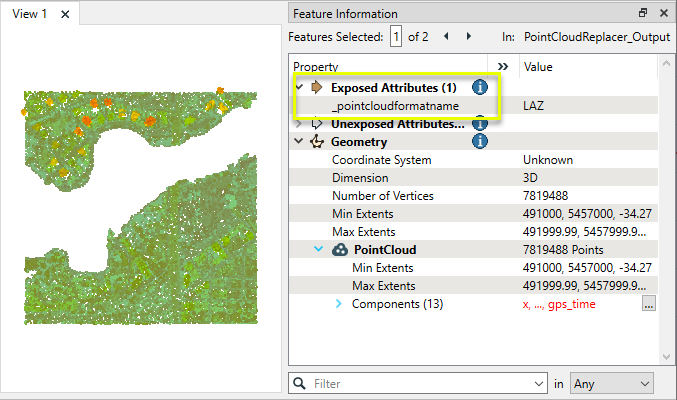Viewport: 677px width, 400px height.
Task: Collapse the Geometry section
Action: click(299, 142)
